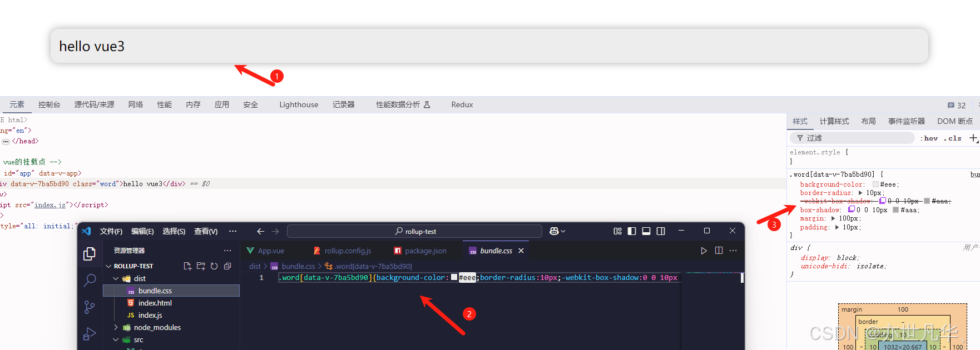
Task: Open the 计算样式 styles sub-tab
Action: [834, 121]
